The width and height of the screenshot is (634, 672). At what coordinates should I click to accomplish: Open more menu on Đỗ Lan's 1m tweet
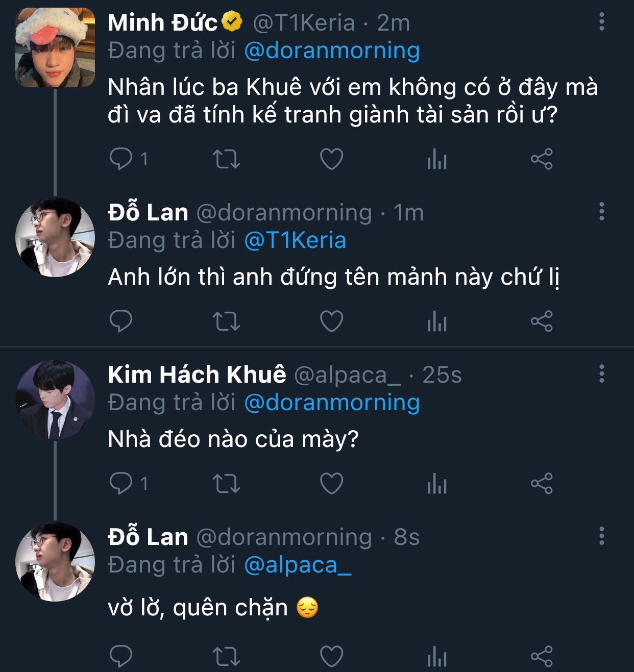tap(602, 211)
